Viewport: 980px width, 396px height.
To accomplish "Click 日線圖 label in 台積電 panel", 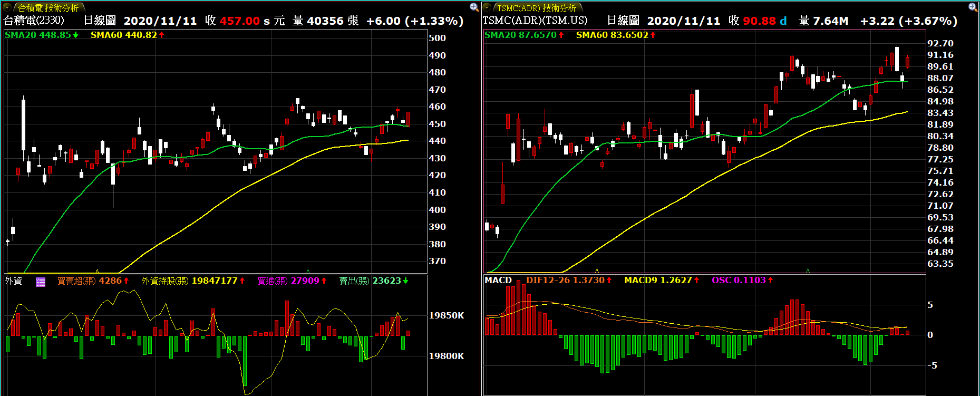I will click(x=100, y=21).
